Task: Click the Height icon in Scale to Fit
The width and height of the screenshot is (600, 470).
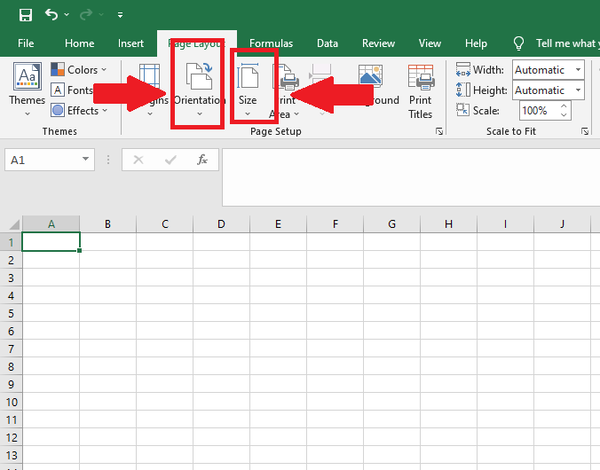Action: tap(463, 90)
